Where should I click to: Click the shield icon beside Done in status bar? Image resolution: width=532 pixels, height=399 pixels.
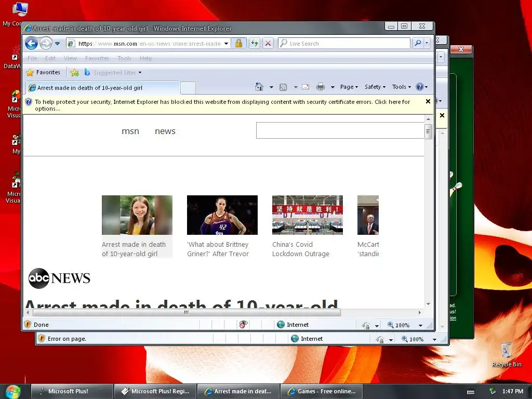coord(28,324)
